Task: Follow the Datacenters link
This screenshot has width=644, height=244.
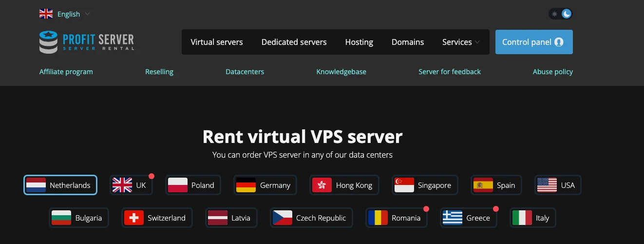Action: tap(245, 72)
